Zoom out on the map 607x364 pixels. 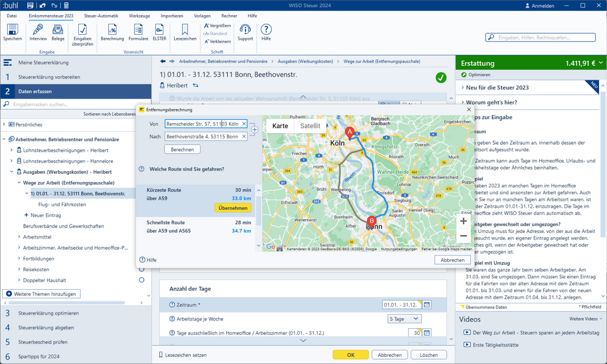tap(463, 236)
